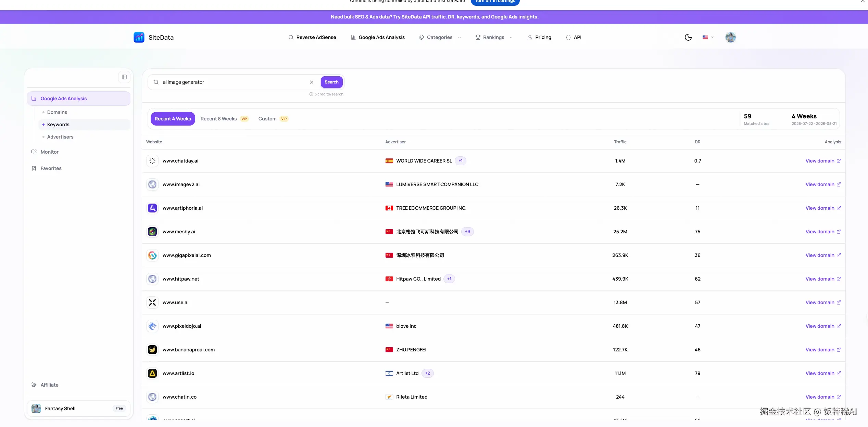This screenshot has width=868, height=427.
Task: Click the www.bananaproai.com favicon
Action: tap(152, 350)
